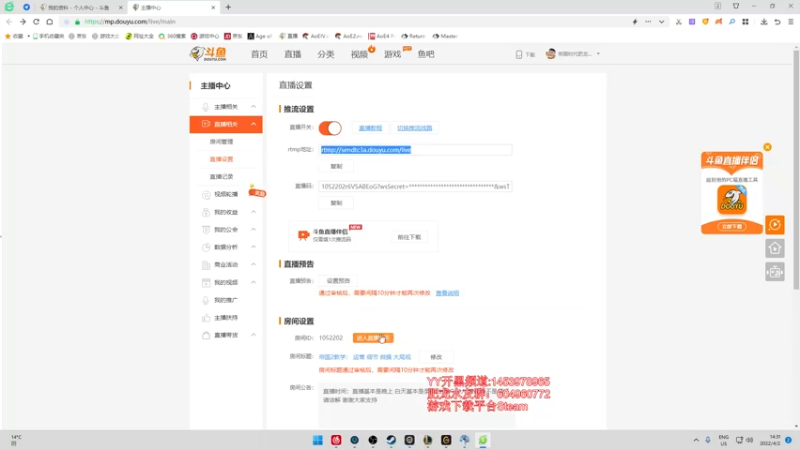Open the 游戏 navigation item
The height and width of the screenshot is (450, 800).
392,54
